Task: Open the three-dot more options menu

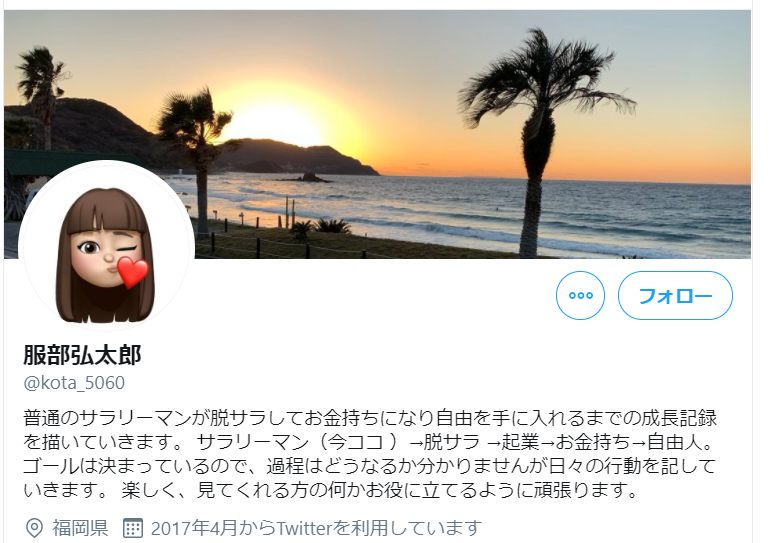Action: pos(580,295)
